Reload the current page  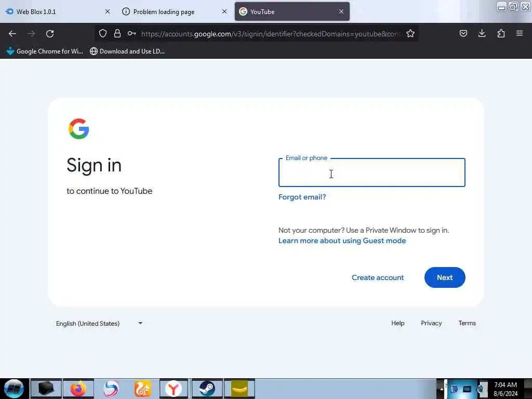50,34
